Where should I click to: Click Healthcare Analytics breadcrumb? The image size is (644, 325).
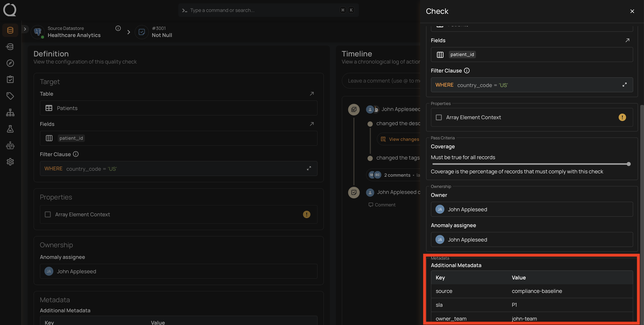74,35
